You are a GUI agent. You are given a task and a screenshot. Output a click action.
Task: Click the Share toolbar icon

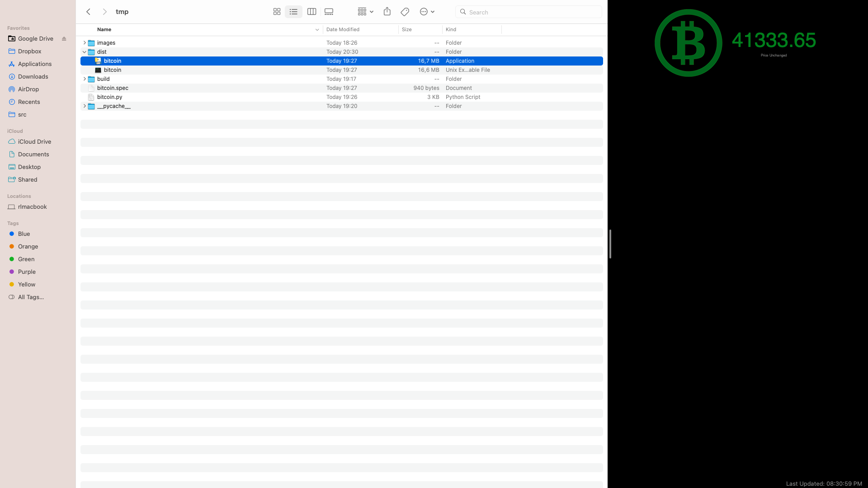387,12
